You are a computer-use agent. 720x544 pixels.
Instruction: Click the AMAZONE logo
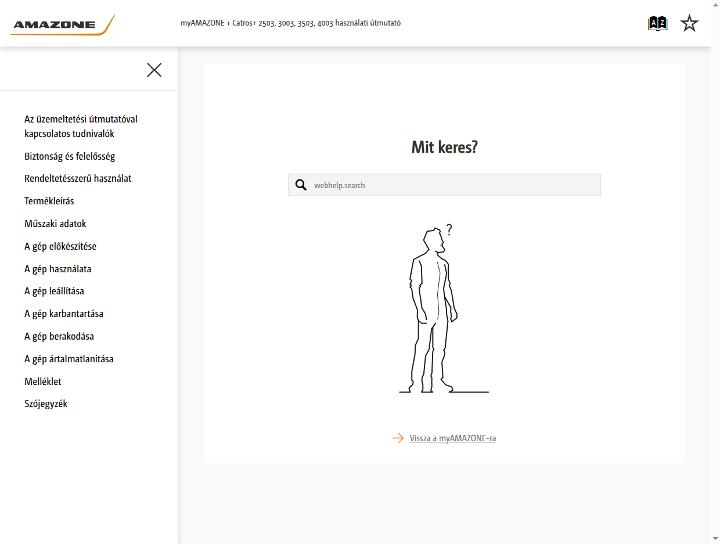[x=62, y=25]
